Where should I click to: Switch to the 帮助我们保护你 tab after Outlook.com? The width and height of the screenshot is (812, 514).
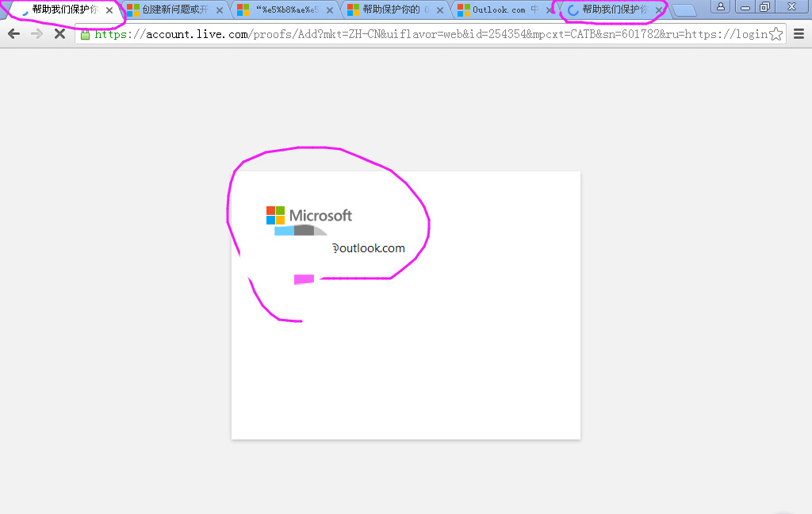pyautogui.click(x=615, y=10)
